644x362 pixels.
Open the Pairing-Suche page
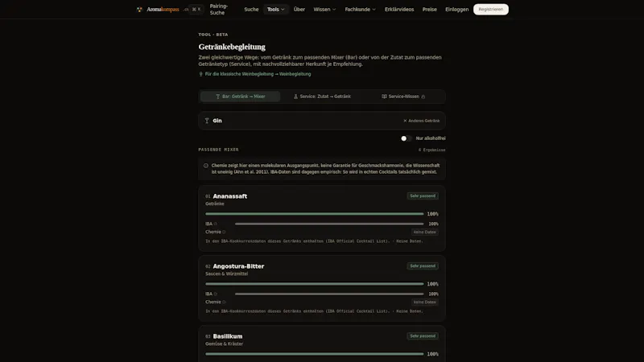tap(218, 10)
